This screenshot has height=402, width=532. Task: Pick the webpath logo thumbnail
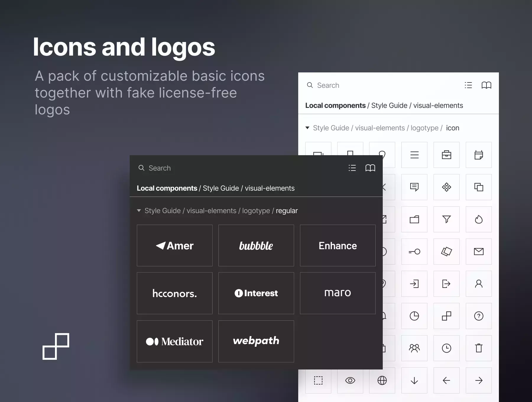(x=256, y=341)
